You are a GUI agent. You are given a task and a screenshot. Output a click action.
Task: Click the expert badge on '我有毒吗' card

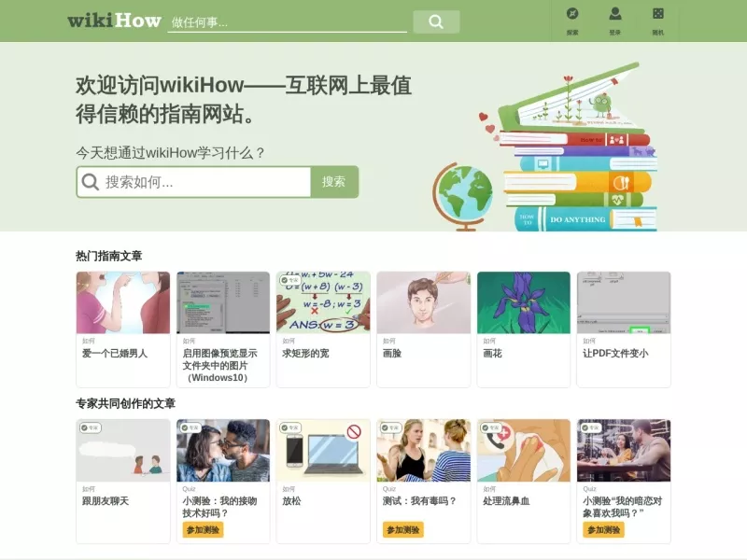(x=390, y=427)
